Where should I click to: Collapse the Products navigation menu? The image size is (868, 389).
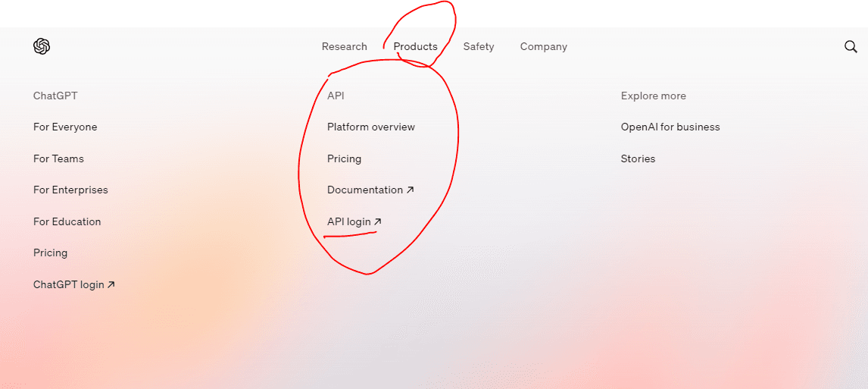tap(415, 46)
